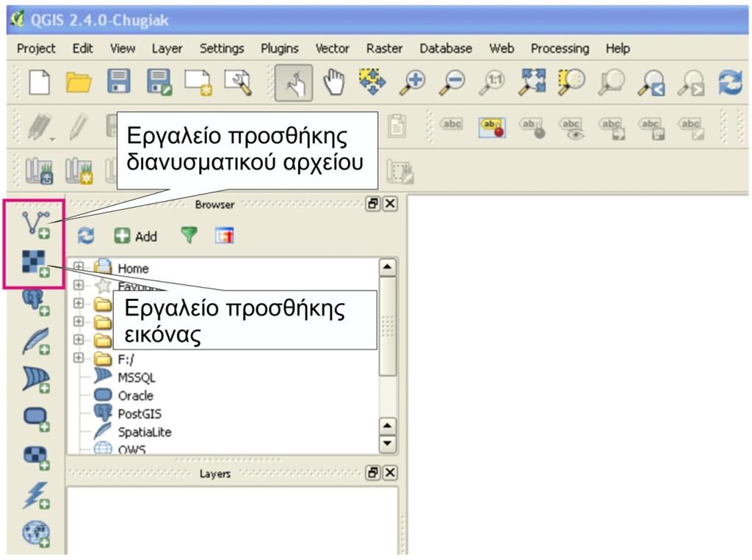Select Oracle in the Browser tree
752x560 pixels.
point(136,396)
